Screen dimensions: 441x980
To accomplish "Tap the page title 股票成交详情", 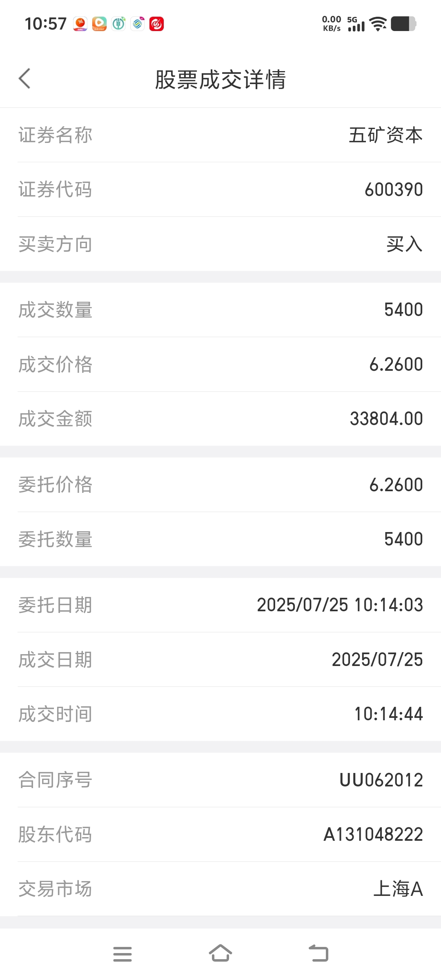I will pos(220,79).
